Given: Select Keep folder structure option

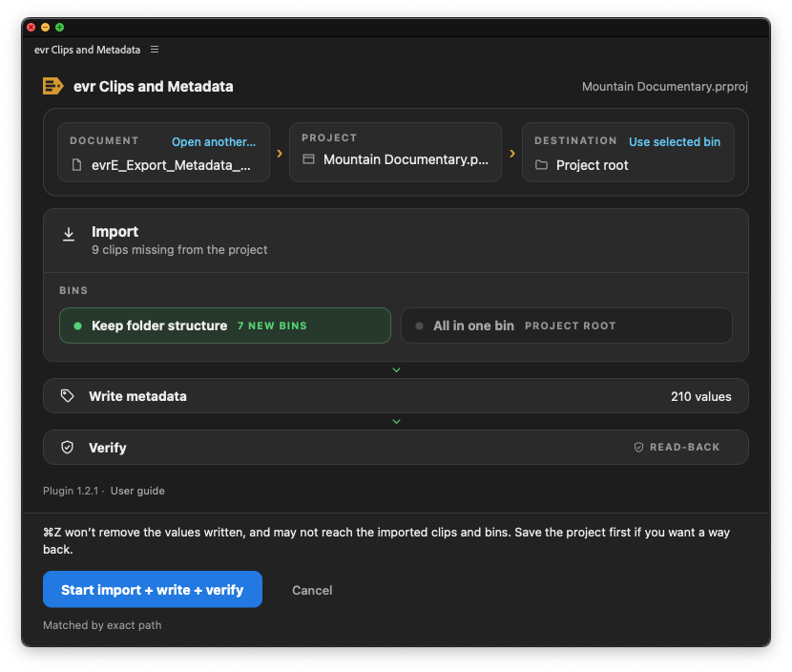Looking at the screenshot, I should coord(225,325).
